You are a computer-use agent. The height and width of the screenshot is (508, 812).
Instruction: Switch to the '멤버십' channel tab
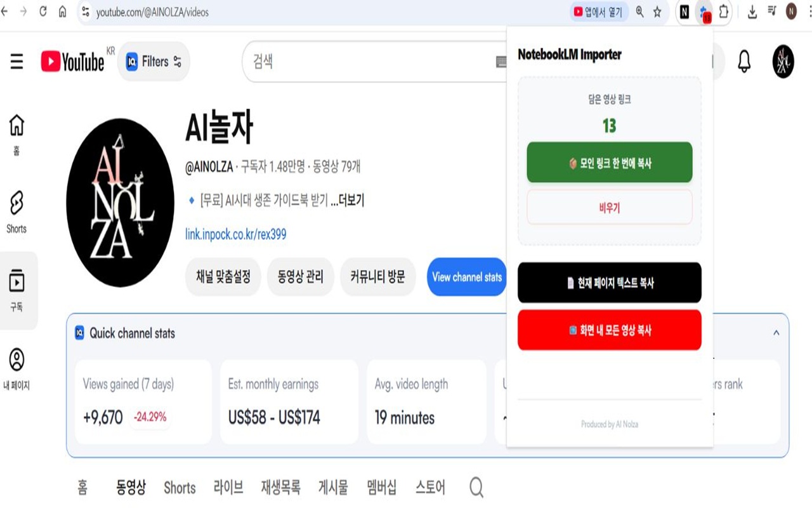[x=382, y=488]
